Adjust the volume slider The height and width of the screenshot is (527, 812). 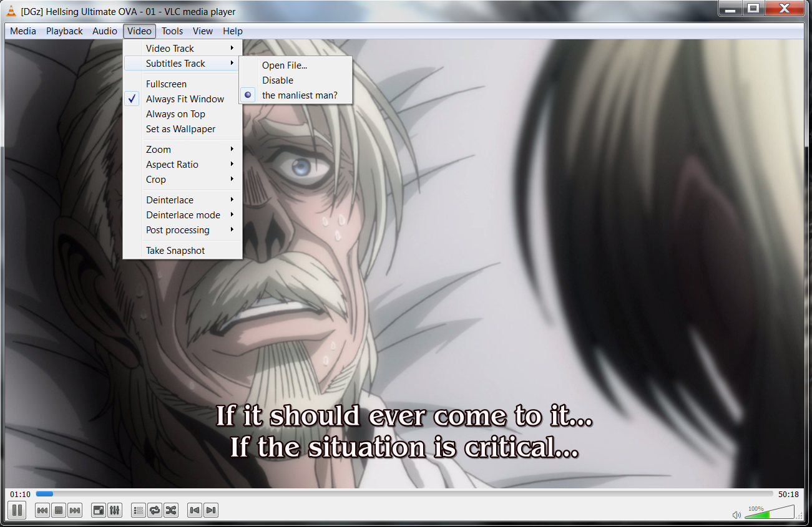click(769, 513)
